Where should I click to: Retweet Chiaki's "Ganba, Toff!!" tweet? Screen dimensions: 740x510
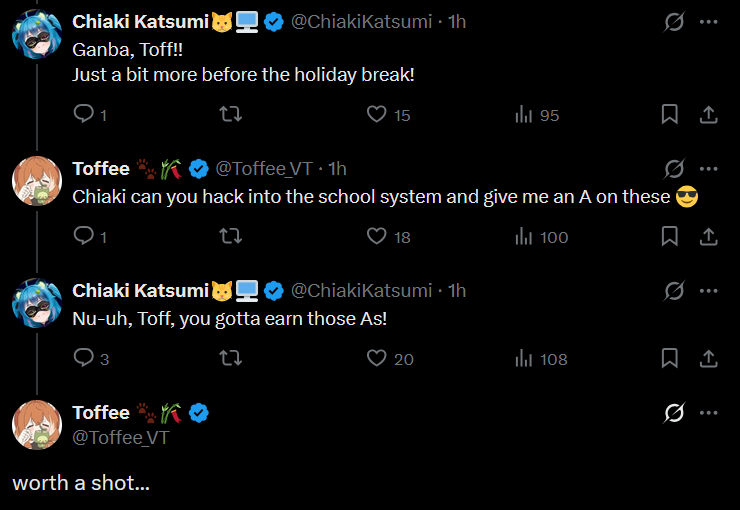(x=230, y=115)
